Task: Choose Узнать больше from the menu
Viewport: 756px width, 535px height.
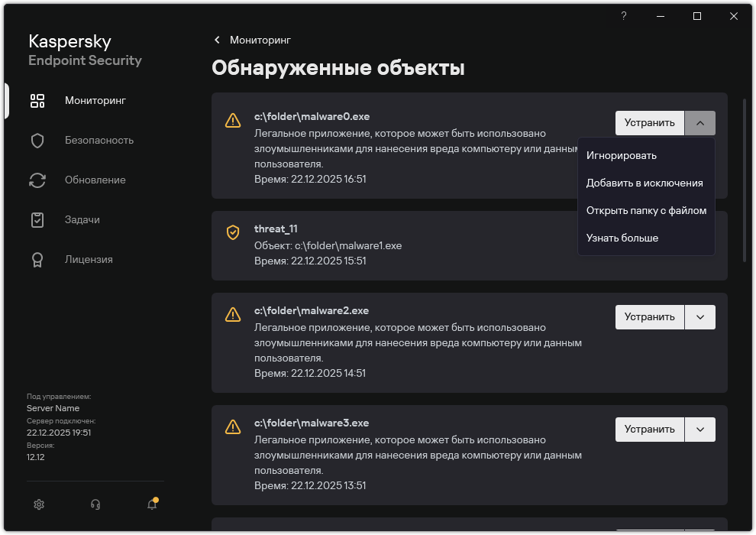Action: pos(646,238)
